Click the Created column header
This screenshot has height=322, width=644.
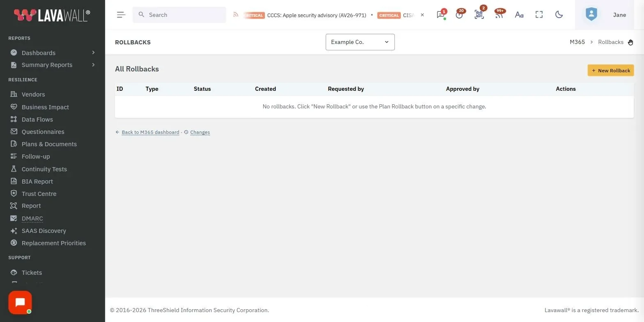tap(265, 89)
